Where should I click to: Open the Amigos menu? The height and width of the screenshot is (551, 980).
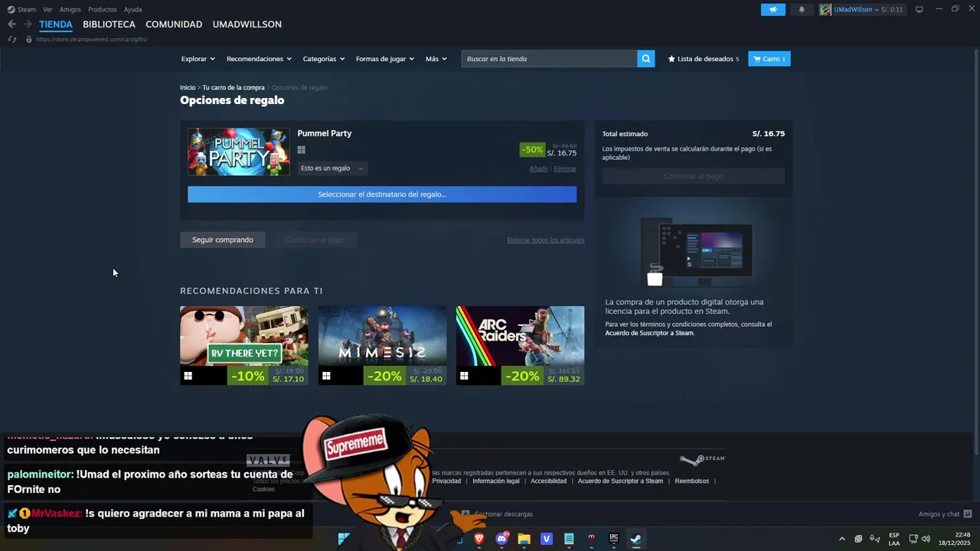pos(70,9)
